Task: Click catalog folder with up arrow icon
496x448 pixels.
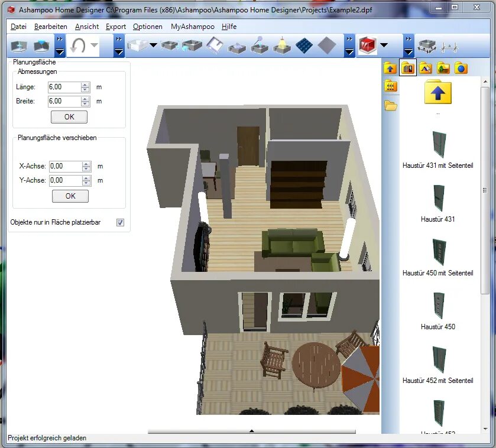Action: pos(390,68)
